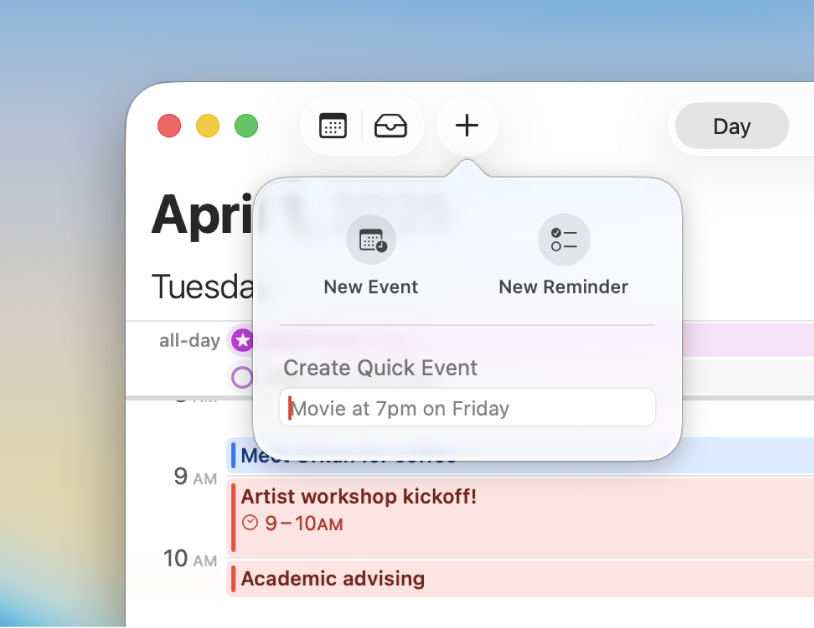Viewport: 814px width, 628px height.
Task: Click the purple star all-day icon
Action: [242, 340]
